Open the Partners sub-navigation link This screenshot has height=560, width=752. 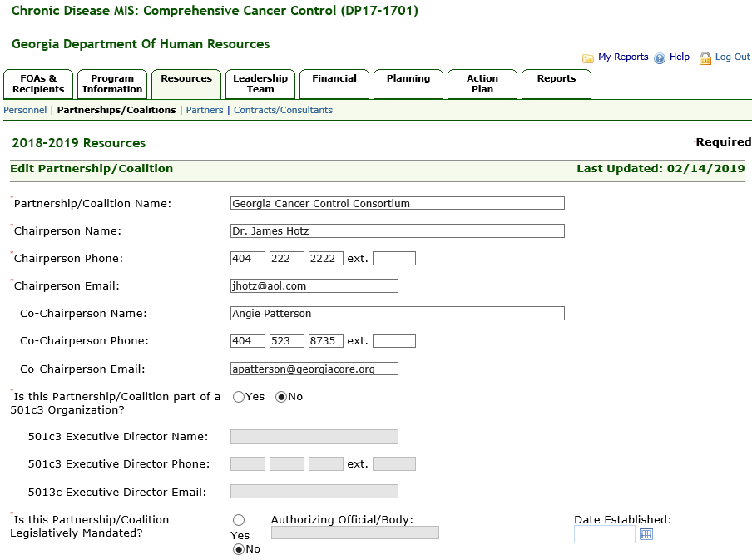pyautogui.click(x=205, y=110)
